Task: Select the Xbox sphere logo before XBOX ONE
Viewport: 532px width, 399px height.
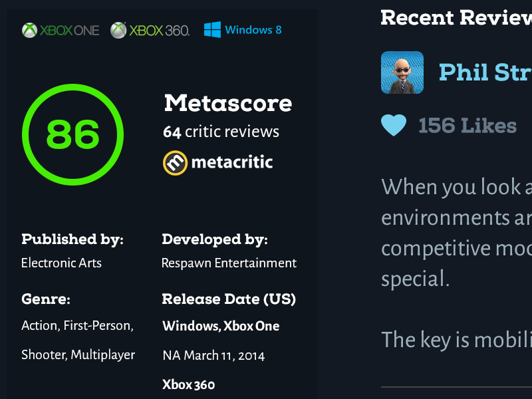Action: point(29,30)
